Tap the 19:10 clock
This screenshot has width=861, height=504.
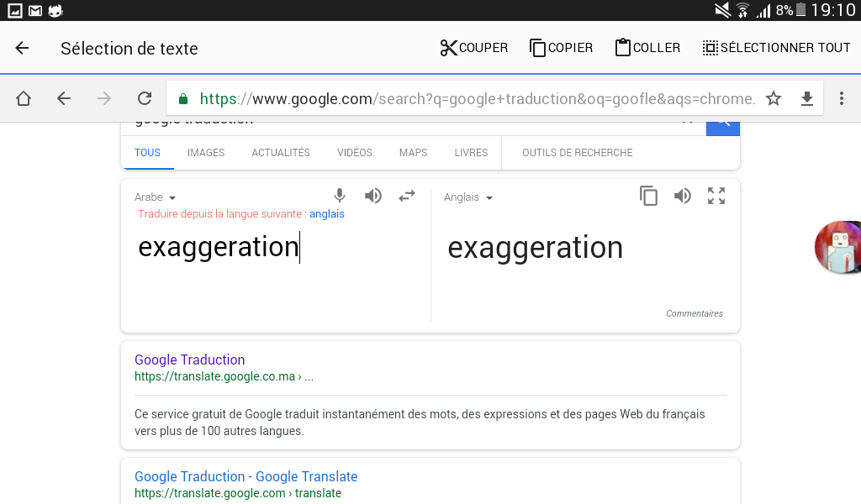(833, 10)
